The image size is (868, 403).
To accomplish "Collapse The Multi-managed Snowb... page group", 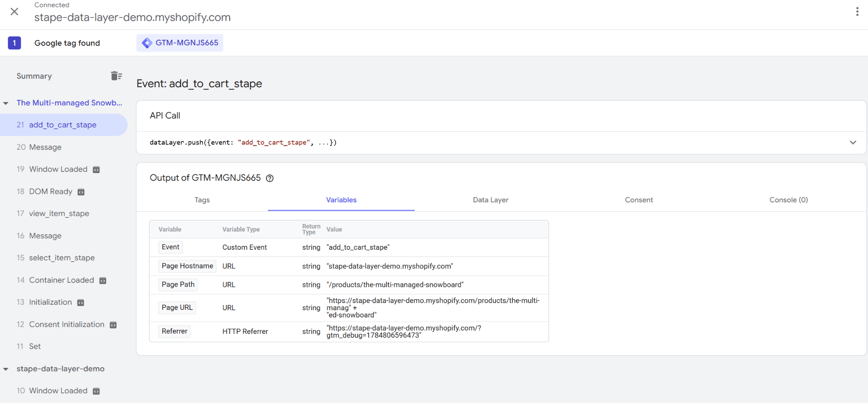I will tap(6, 103).
